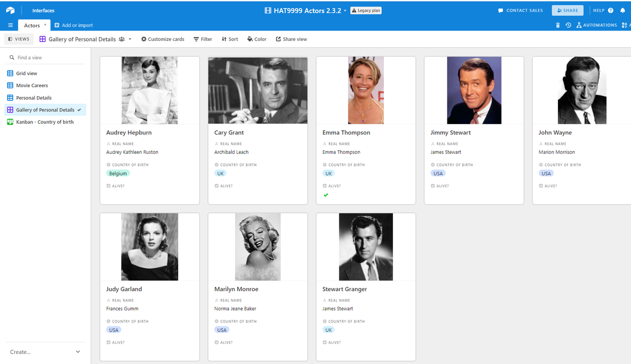Screen dimensions: 631x364
Task: Open Judy Garland's photo
Action: coord(149,247)
